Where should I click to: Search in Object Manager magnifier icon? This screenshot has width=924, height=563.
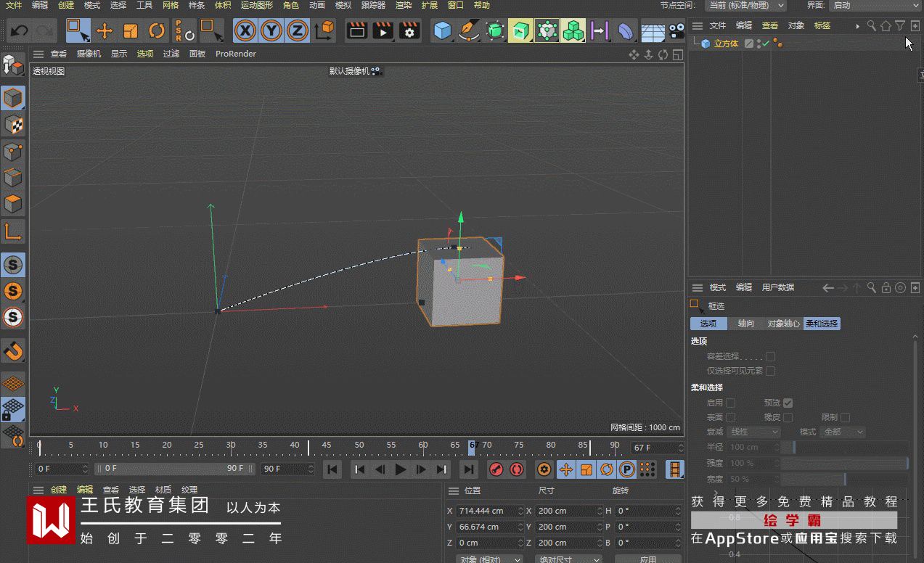[872, 25]
